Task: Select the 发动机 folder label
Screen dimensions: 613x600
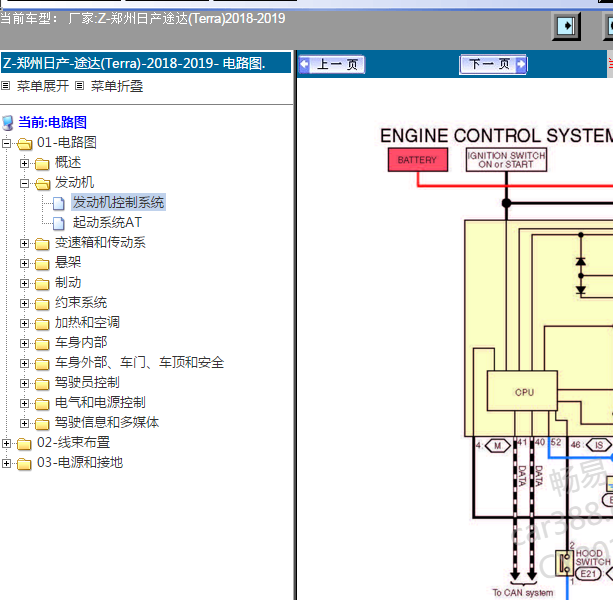Action: tap(74, 182)
